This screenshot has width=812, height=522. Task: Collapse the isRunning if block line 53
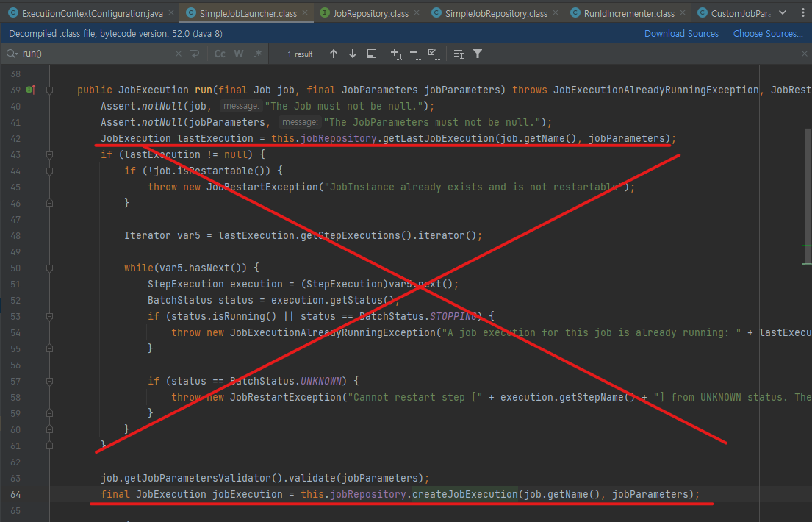point(50,316)
